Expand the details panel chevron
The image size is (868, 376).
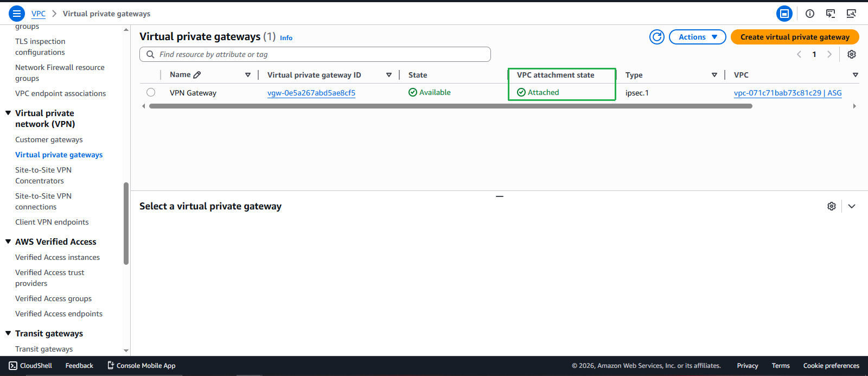point(852,206)
